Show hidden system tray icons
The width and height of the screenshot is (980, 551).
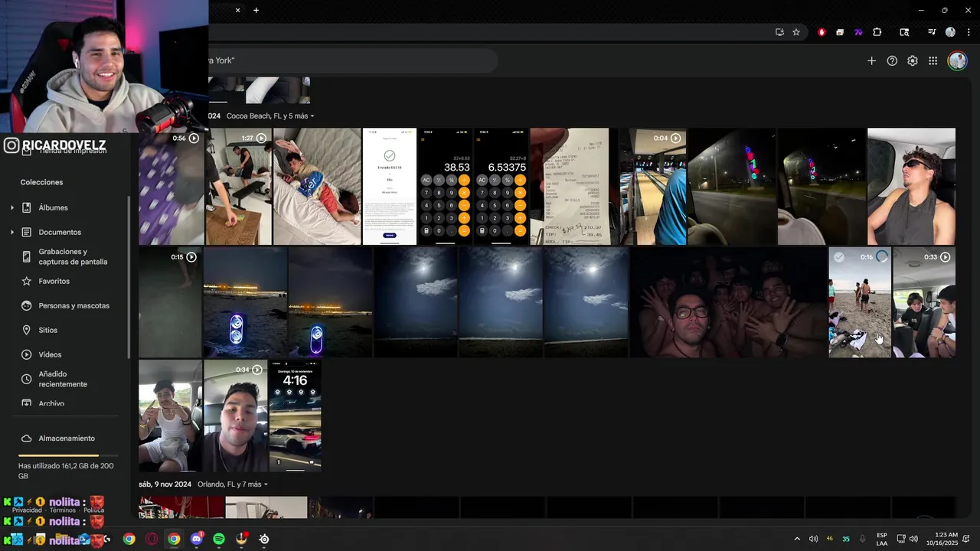pos(797,539)
